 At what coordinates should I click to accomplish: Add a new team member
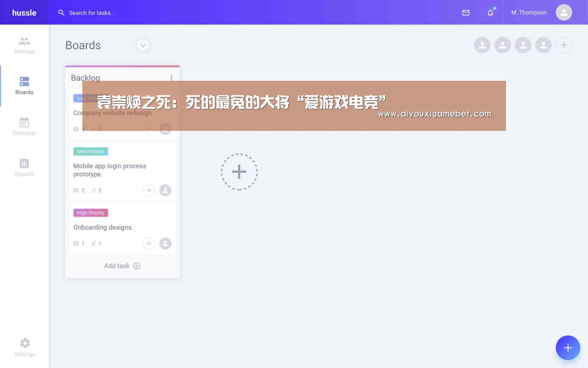coord(564,45)
